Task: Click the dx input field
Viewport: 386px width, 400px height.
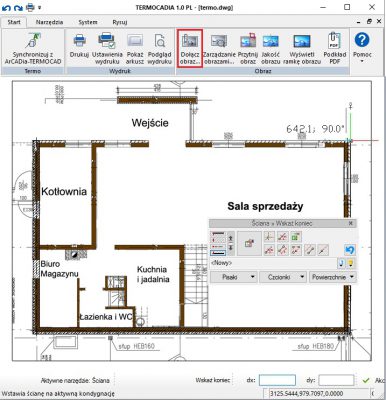Action: point(277,380)
